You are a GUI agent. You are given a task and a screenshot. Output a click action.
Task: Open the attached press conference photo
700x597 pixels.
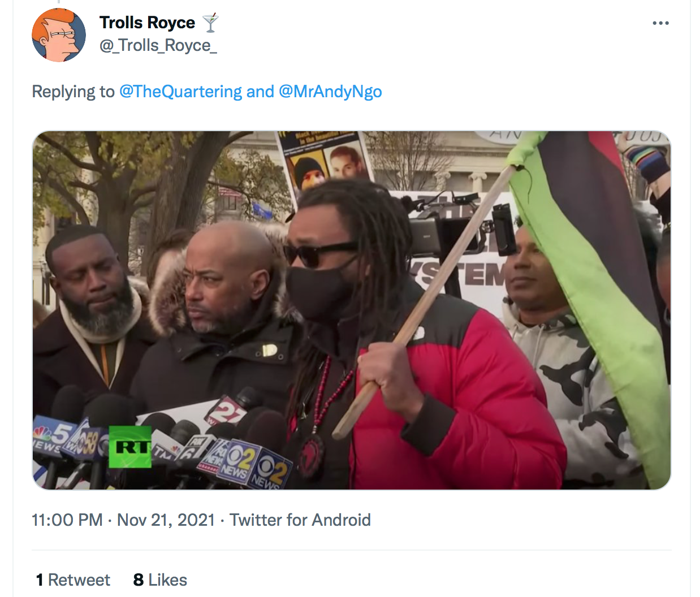(352, 310)
